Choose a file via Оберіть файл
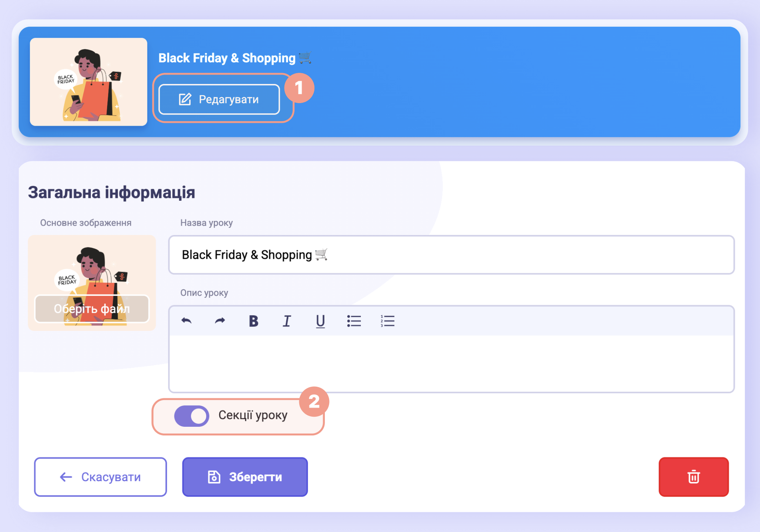The width and height of the screenshot is (760, 532). (x=92, y=309)
